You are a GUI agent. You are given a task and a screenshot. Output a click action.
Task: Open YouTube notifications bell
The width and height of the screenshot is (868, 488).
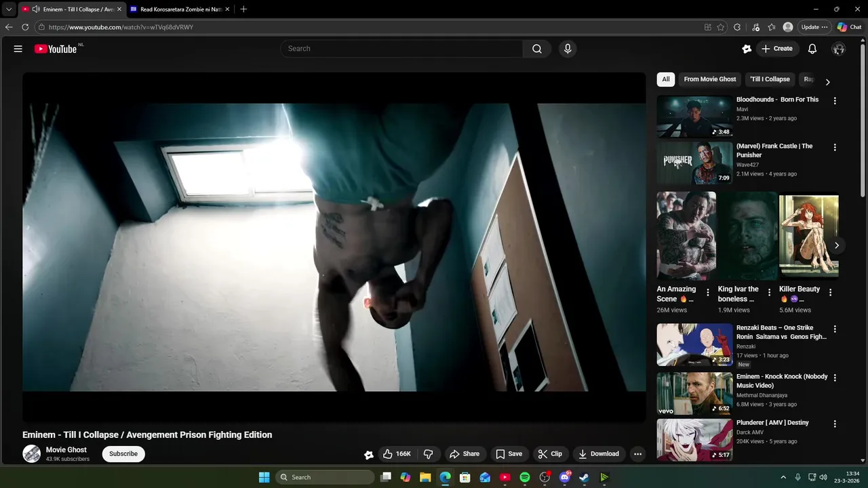pos(812,49)
